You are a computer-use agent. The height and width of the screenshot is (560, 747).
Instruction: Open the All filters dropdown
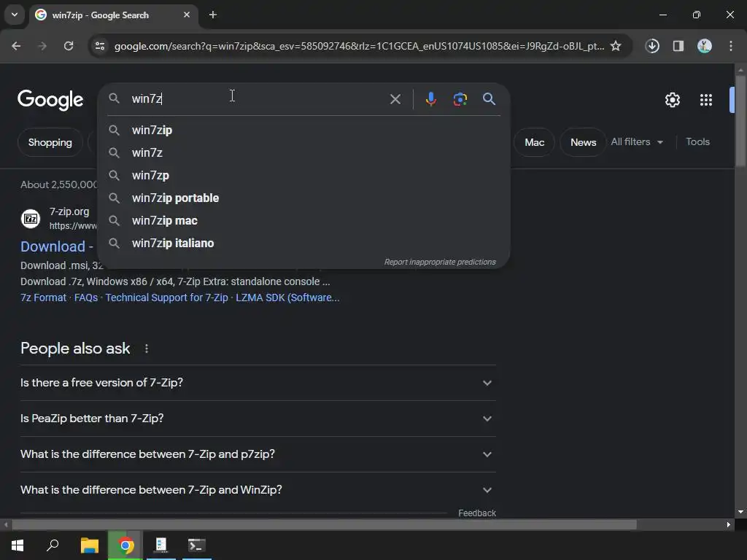[636, 142]
